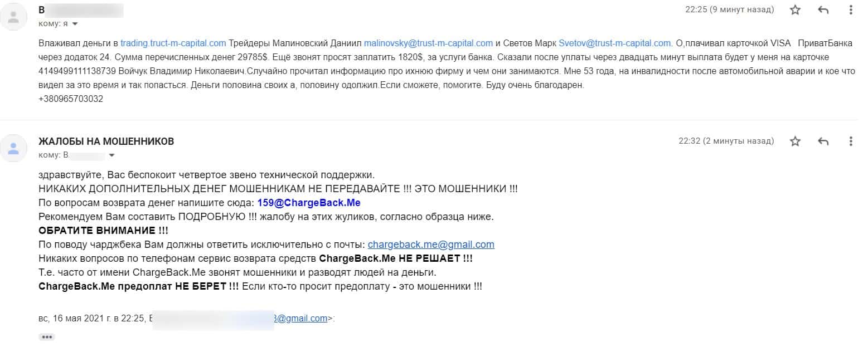The height and width of the screenshot is (347, 868).
Task: Click ЖАЛОБЫ НА МОШЕННИКОВ sender name
Action: pyautogui.click(x=106, y=141)
